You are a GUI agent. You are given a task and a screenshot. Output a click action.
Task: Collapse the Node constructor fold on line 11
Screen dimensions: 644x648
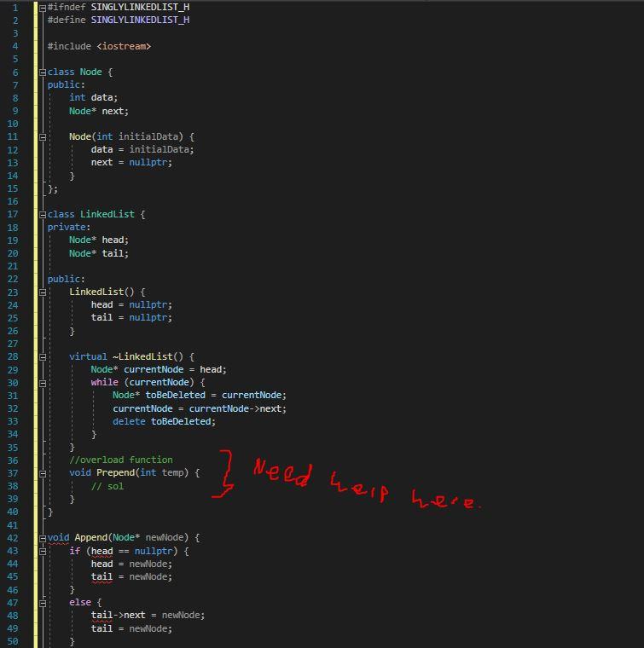(43, 136)
